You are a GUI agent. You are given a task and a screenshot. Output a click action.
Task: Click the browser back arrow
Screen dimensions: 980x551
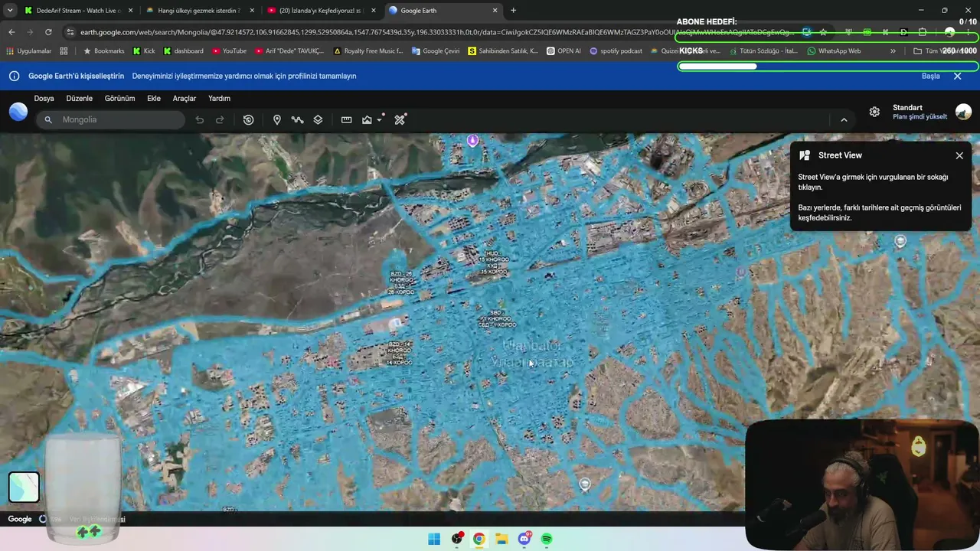11,32
